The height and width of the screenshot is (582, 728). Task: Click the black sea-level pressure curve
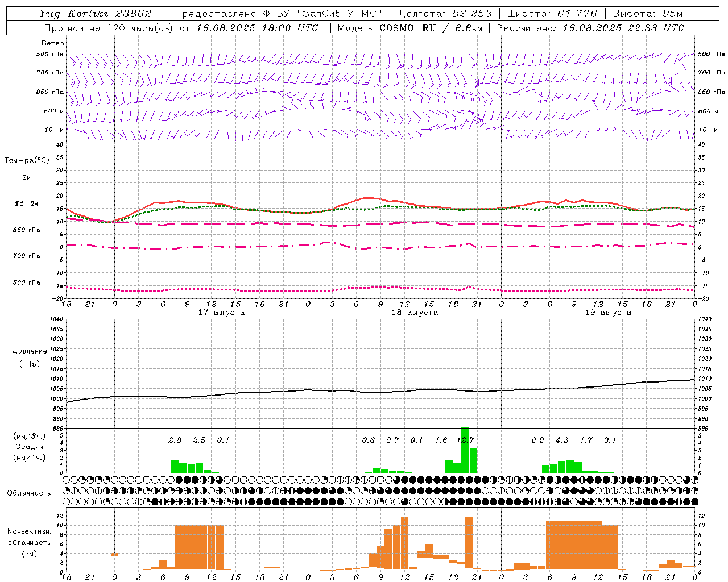click(x=381, y=391)
